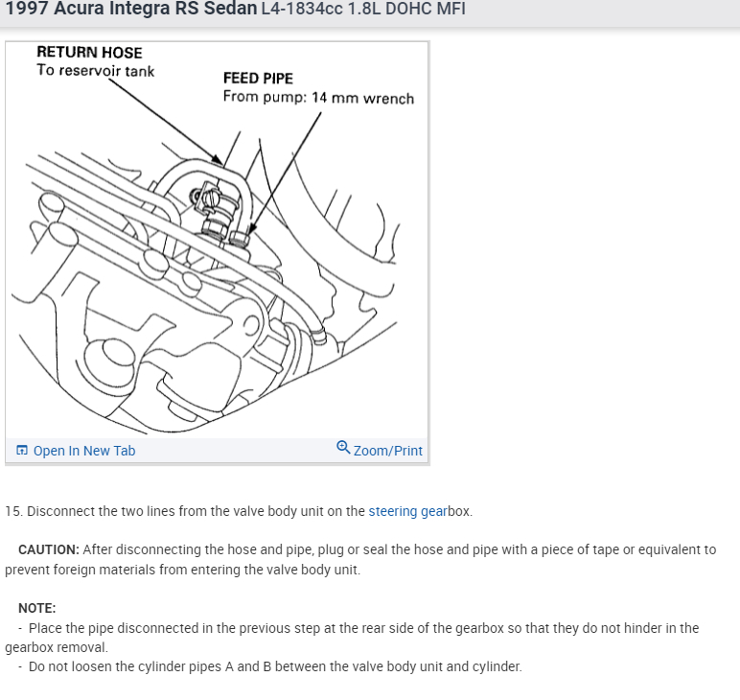Image resolution: width=740 pixels, height=700 pixels.
Task: Open the diagram via Open In New Tab link
Action: tap(84, 451)
